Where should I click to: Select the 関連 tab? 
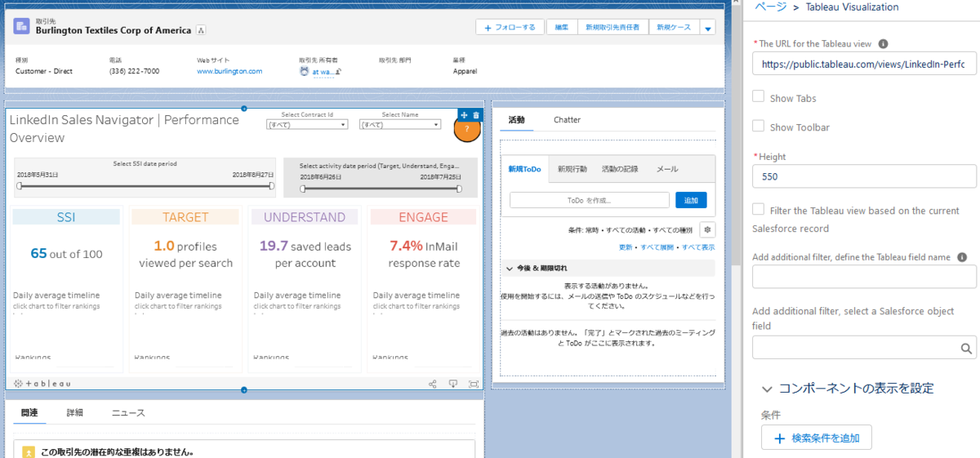29,413
